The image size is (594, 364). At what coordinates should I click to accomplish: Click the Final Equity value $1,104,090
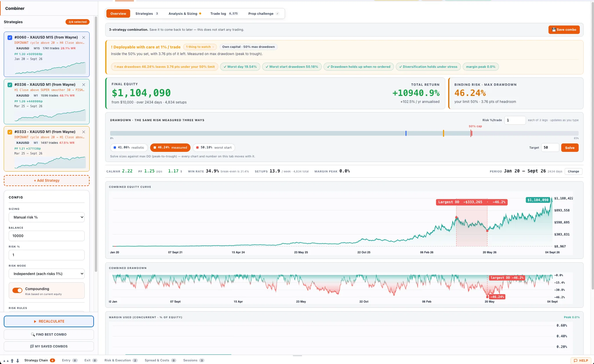[x=141, y=93]
